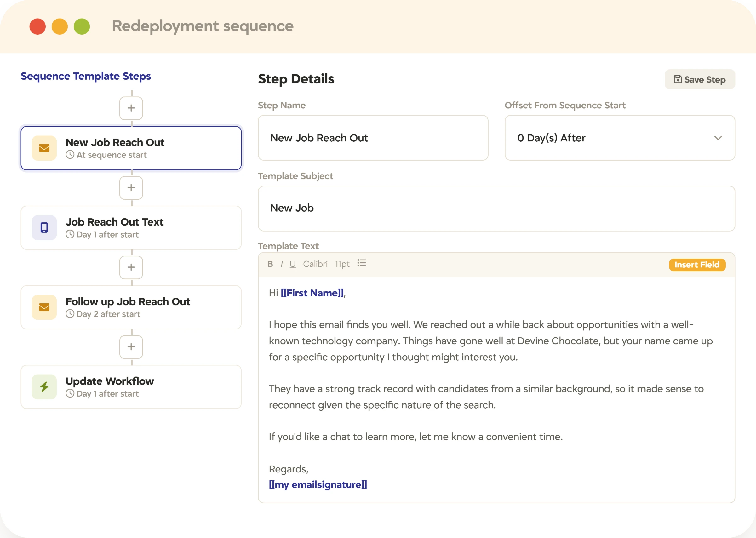Click the lightning icon on Update Workflow
Viewport: 756px width, 538px height.
[x=44, y=386]
